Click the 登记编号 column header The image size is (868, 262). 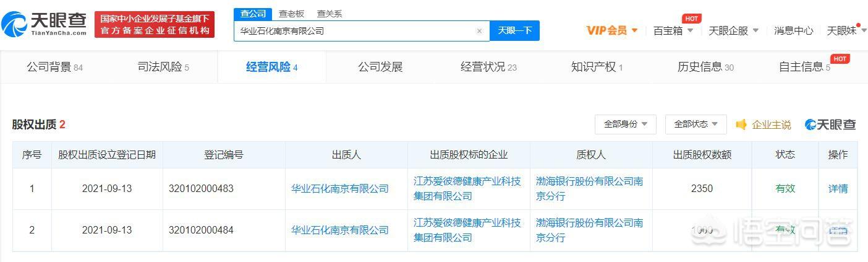224,155
